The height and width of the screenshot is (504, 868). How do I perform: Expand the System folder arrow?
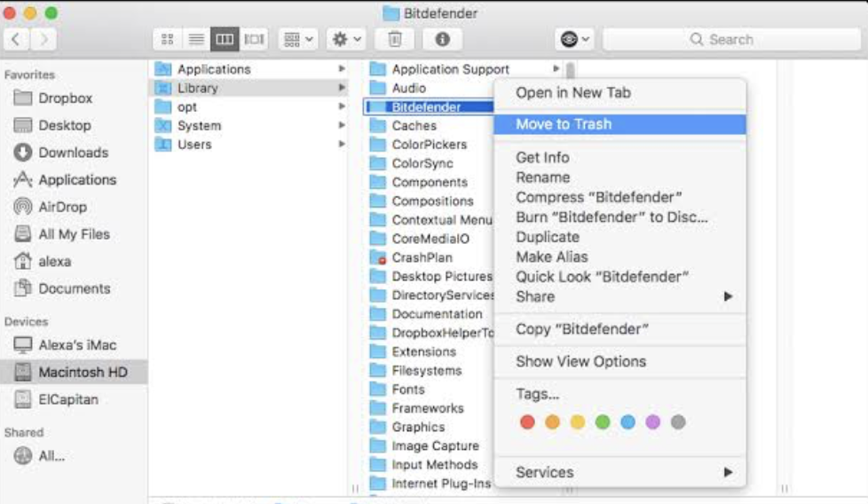(x=342, y=125)
